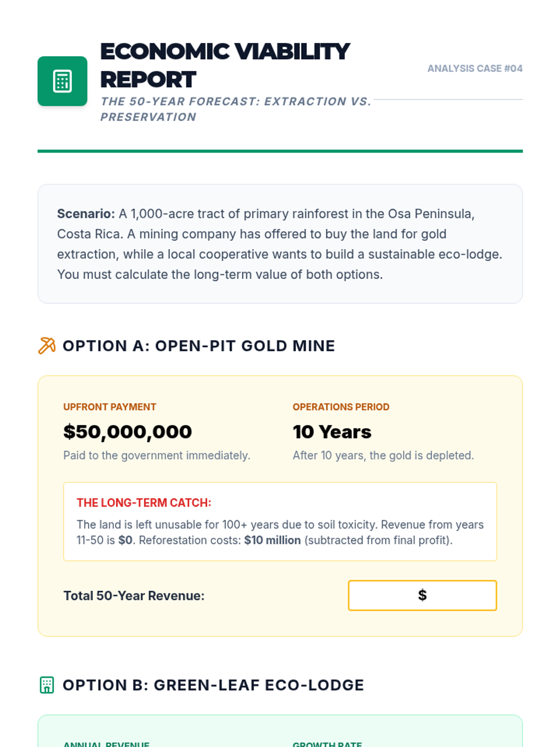Select the Option B: Green-Leaf Eco-Lodge heading
The height and width of the screenshot is (747, 560).
pyautogui.click(x=213, y=685)
